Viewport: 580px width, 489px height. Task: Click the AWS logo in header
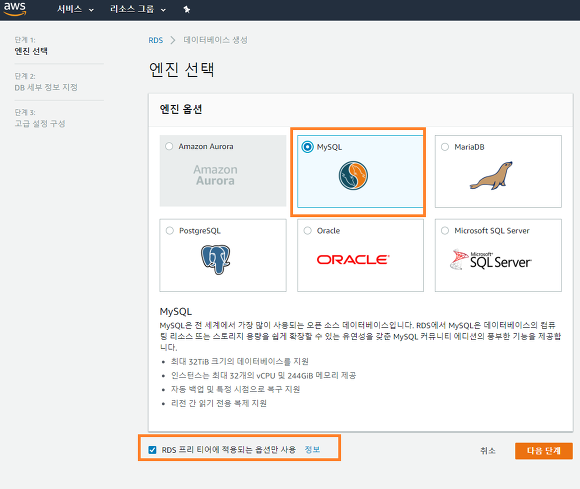(15, 9)
